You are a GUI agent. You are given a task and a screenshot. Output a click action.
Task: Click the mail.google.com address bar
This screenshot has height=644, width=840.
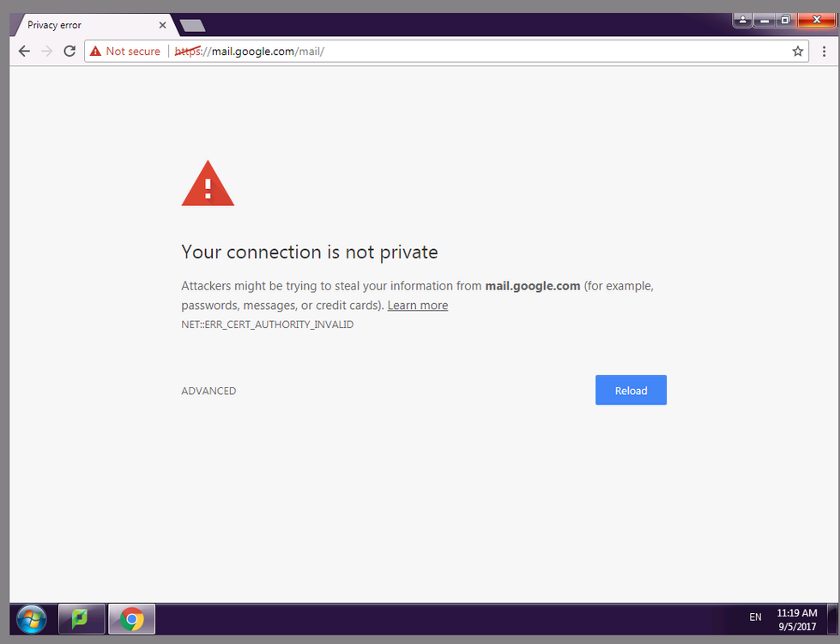(x=446, y=52)
